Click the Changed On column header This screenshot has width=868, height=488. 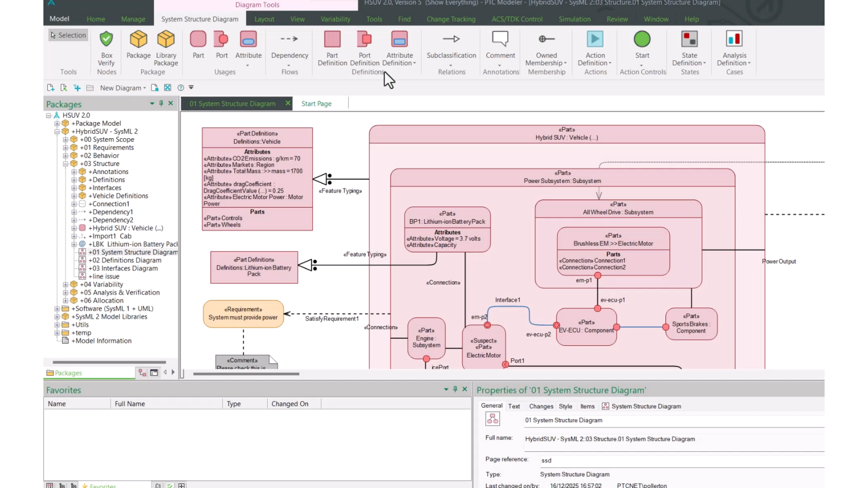coord(294,404)
